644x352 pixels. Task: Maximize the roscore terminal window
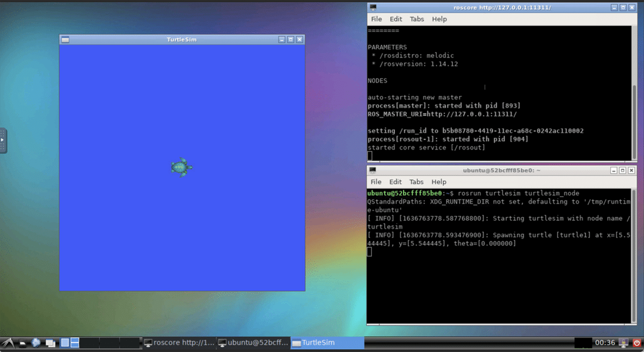tap(623, 8)
